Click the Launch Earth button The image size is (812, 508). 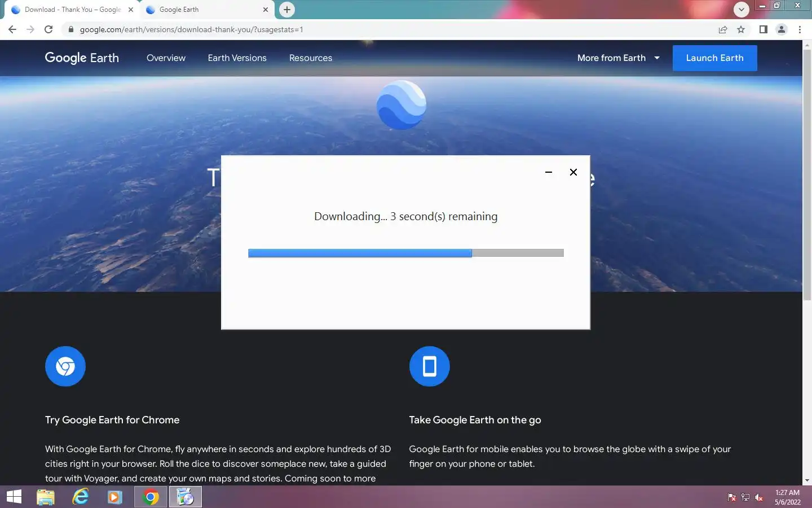pyautogui.click(x=714, y=58)
